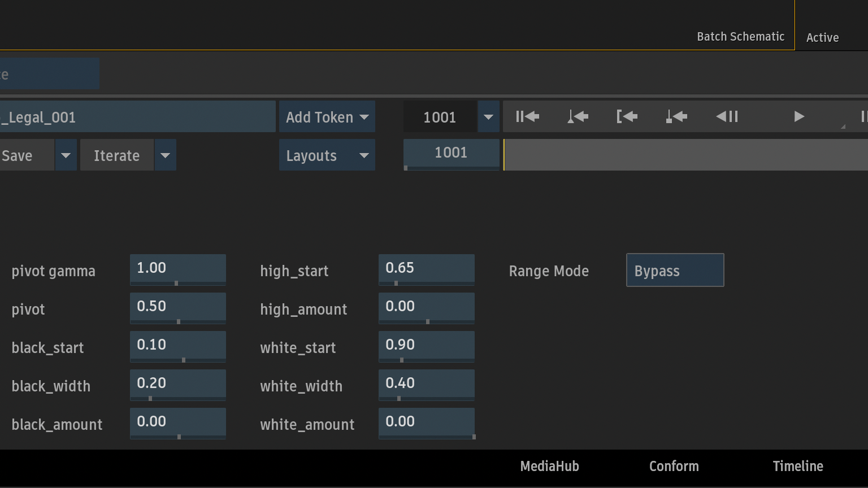868x488 pixels.
Task: Click the Save button
Action: 27,155
